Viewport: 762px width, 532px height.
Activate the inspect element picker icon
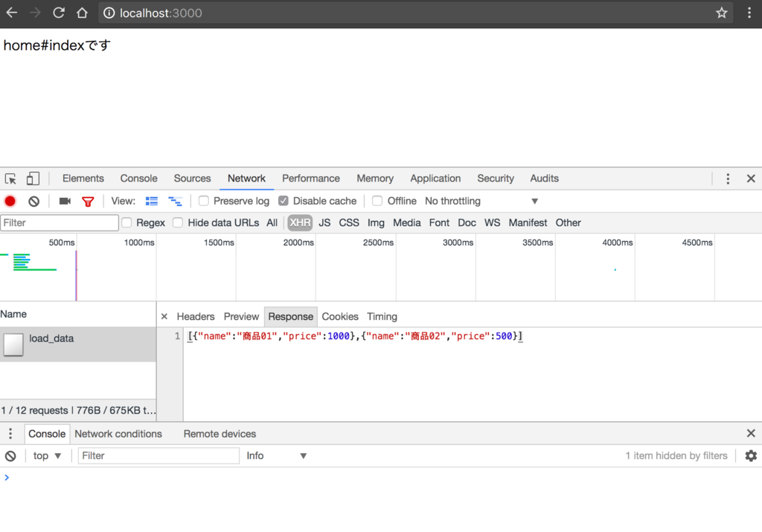click(10, 179)
